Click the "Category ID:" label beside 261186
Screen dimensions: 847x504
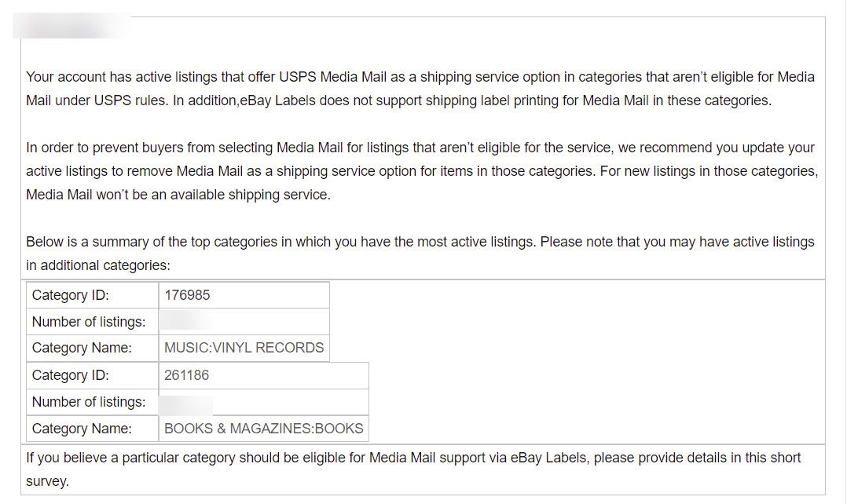[x=70, y=375]
